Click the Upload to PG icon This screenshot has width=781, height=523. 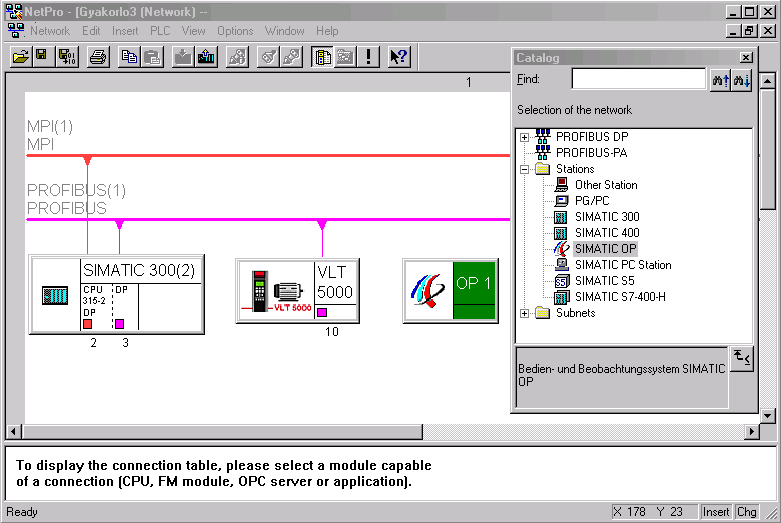(x=206, y=56)
